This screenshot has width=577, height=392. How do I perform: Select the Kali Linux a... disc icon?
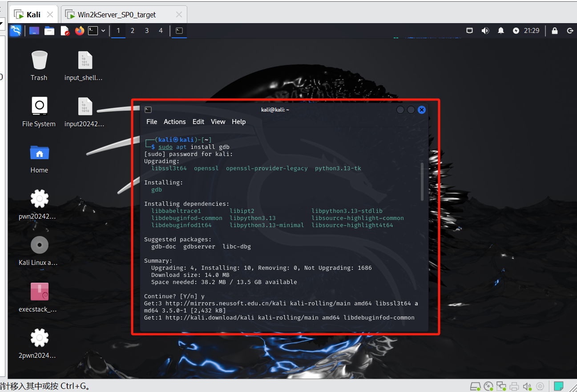pos(38,251)
